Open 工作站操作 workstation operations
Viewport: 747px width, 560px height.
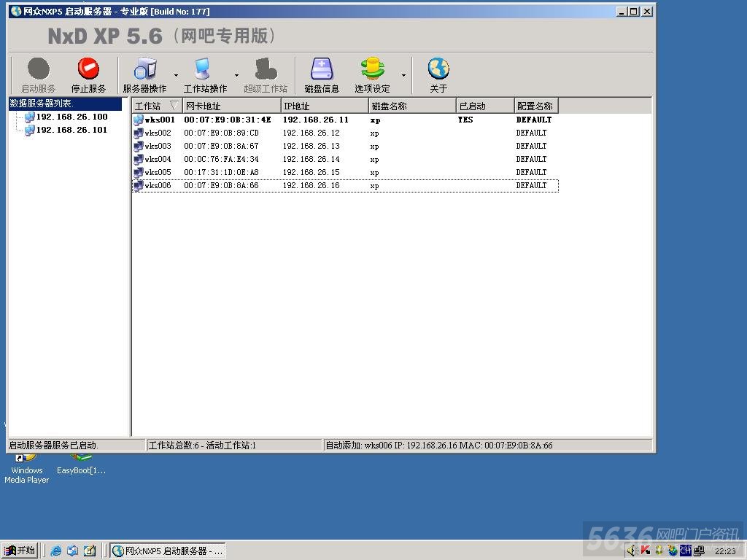tap(205, 75)
